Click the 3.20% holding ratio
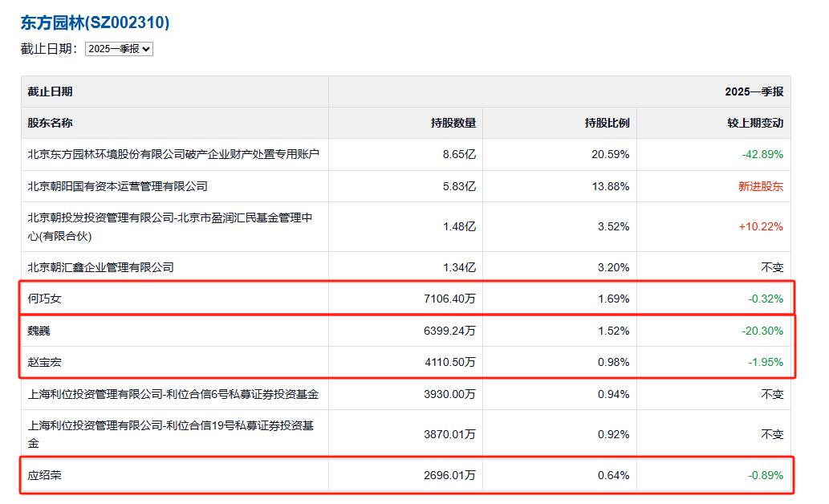 614,267
